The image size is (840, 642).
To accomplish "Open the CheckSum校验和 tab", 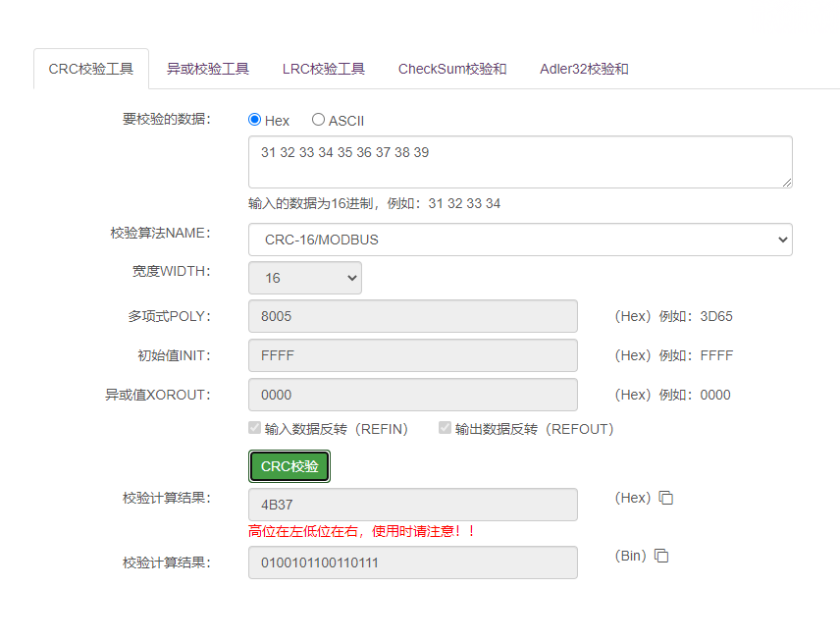I will (x=451, y=68).
